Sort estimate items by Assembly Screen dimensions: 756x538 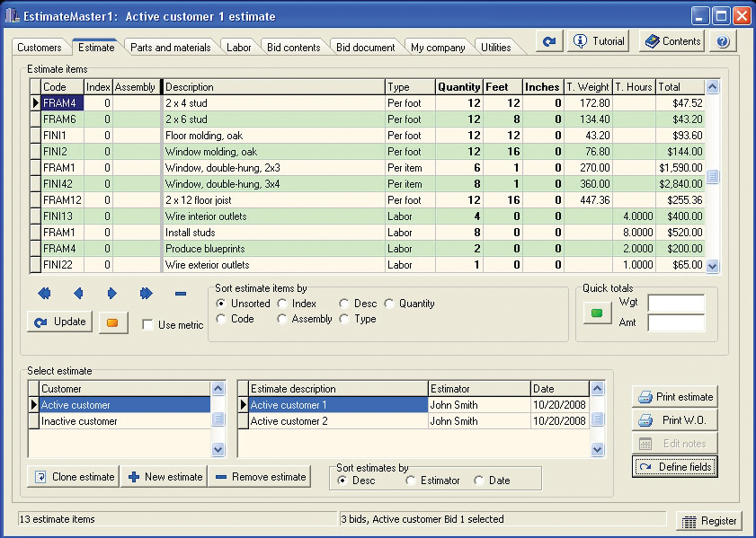(282, 319)
